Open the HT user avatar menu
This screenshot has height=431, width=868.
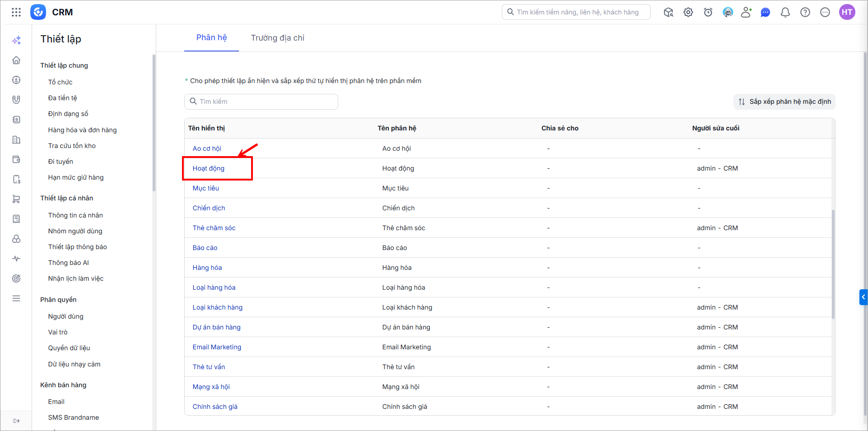847,12
